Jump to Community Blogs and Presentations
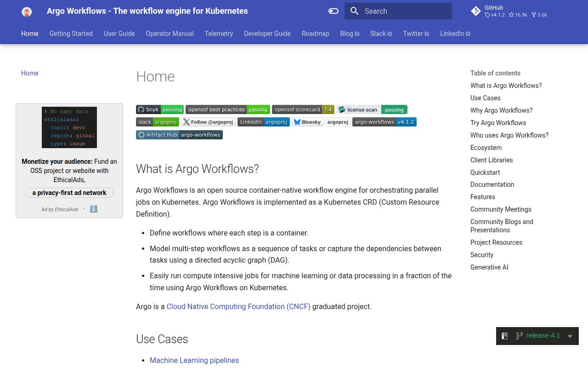 click(502, 226)
